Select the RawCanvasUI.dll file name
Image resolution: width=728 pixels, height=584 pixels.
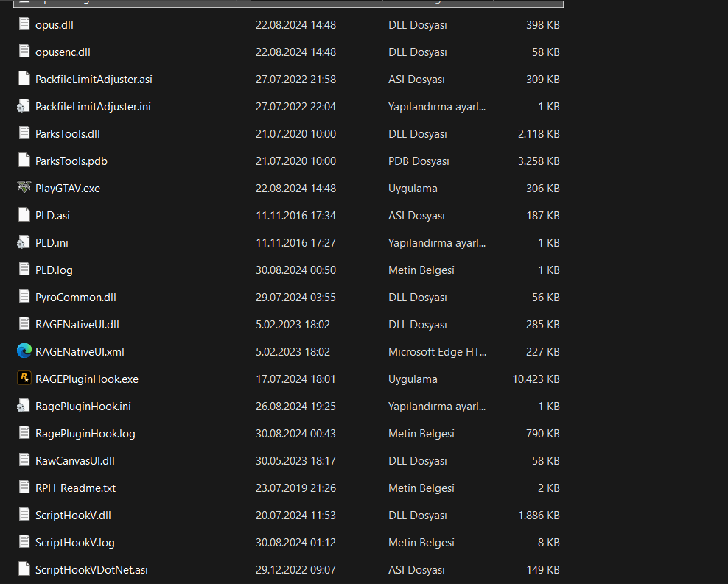(74, 460)
